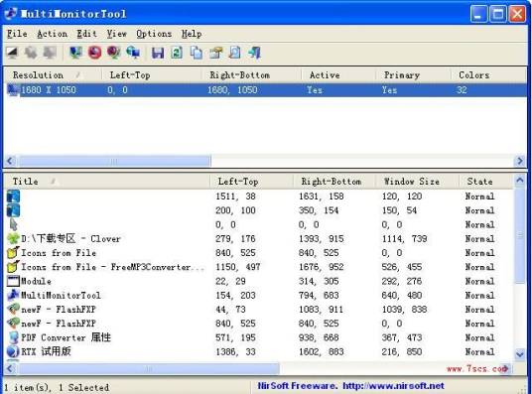Click the Exit door toolbar icon
This screenshot has height=394, width=532.
[x=254, y=53]
